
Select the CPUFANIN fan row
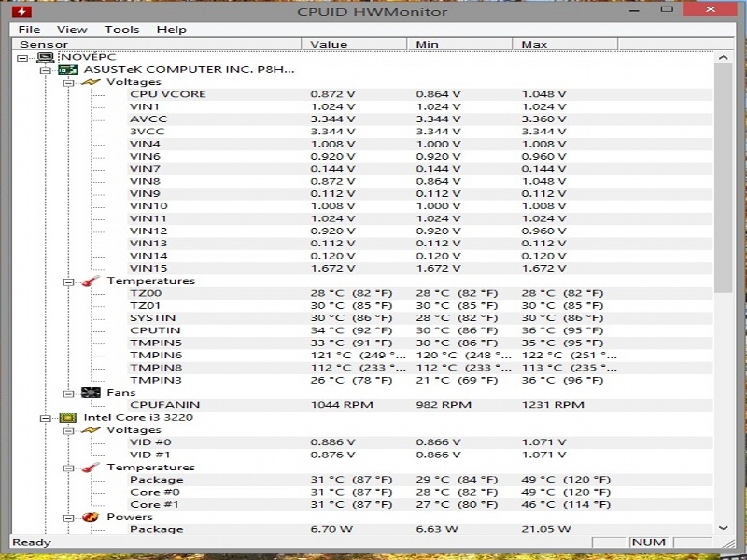[x=420, y=405]
